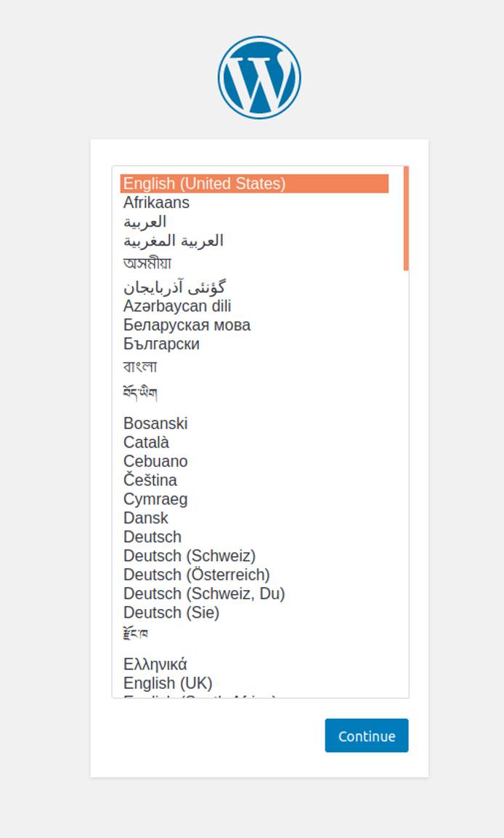Select Azərbaycan dili in the list
The image size is (504, 838).
[x=177, y=306]
